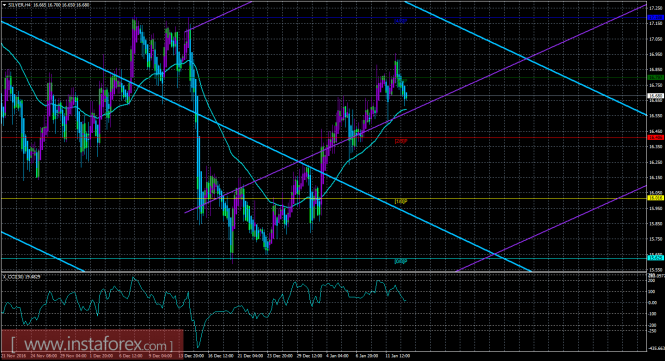Click the 16 Dec 12:00 time axis label

[x=221, y=356]
